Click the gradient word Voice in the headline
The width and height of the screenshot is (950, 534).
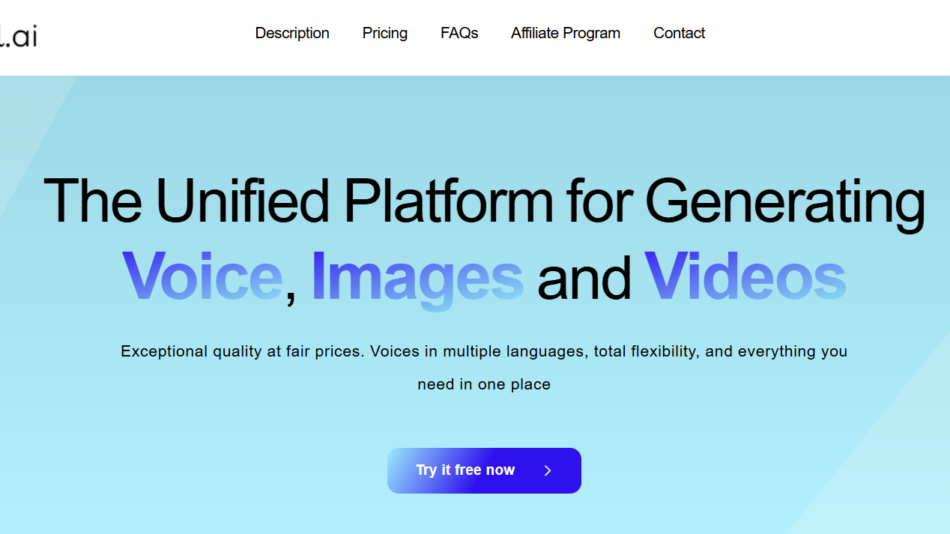(x=201, y=275)
